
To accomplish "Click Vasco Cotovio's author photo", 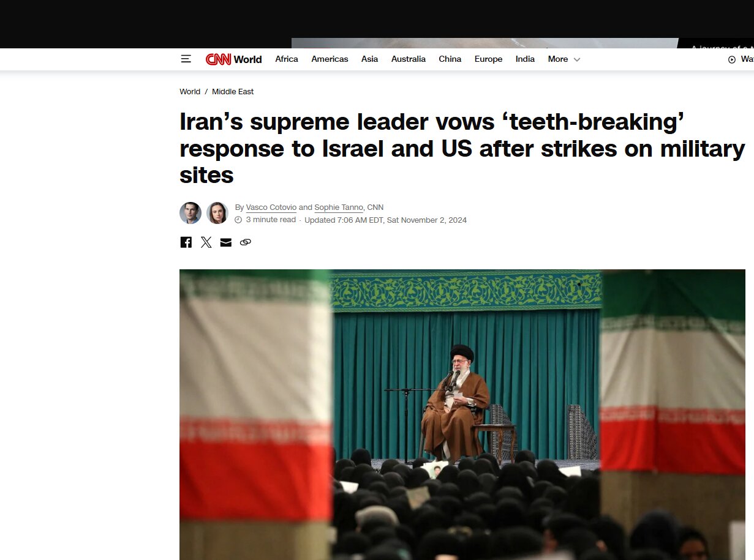I will [190, 213].
